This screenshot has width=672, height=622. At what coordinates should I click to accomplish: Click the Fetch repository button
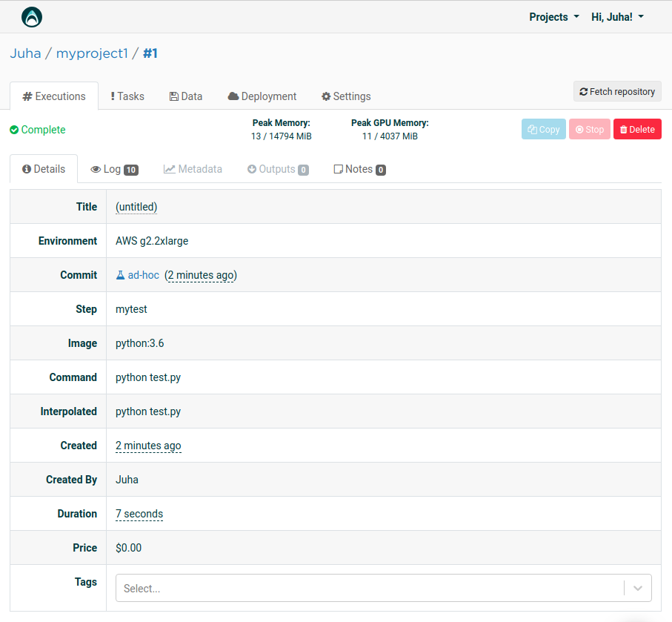617,91
